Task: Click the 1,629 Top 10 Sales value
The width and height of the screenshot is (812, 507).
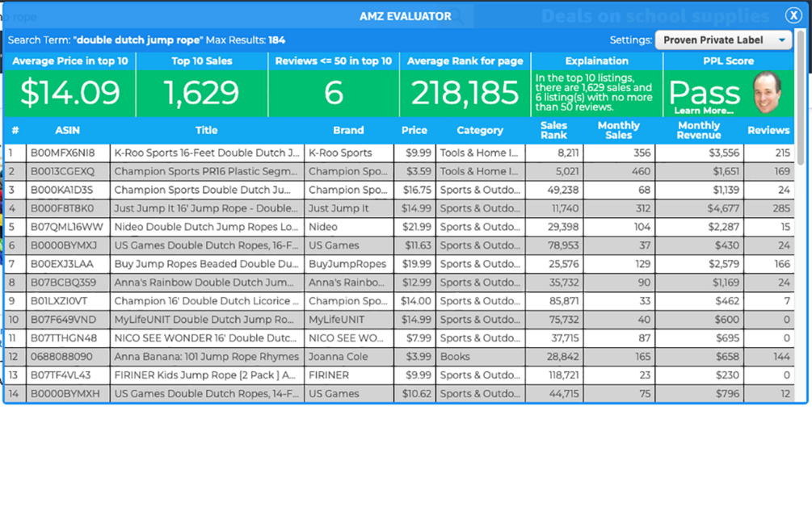Action: pyautogui.click(x=201, y=93)
